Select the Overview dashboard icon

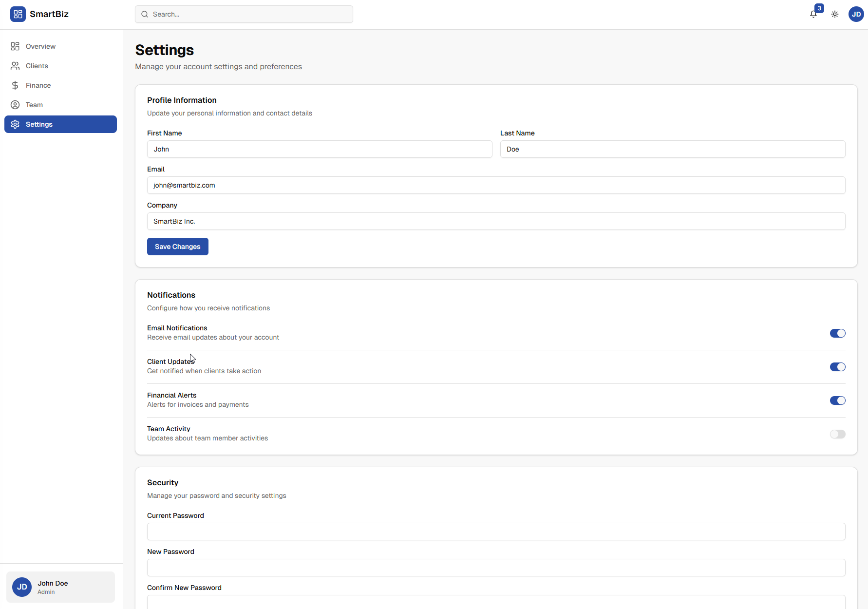[x=15, y=46]
